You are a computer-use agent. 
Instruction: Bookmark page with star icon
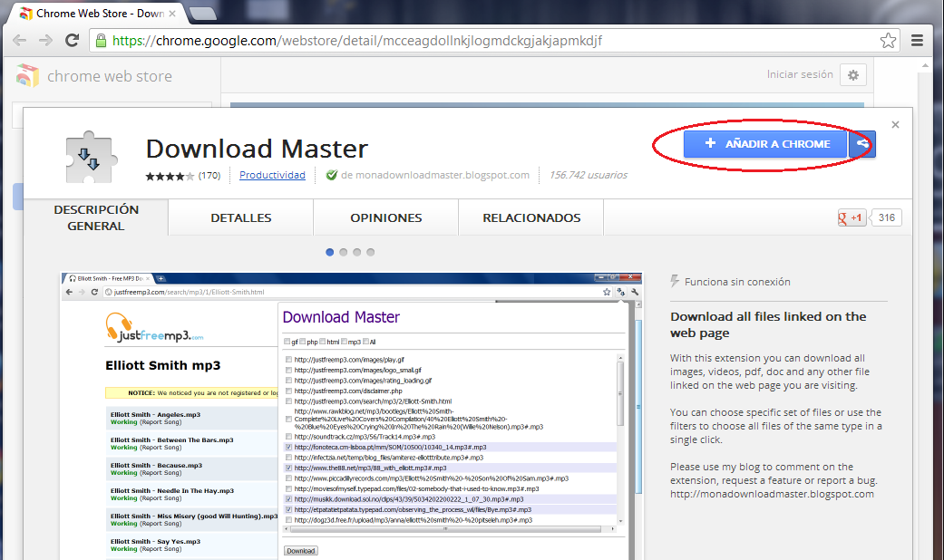[x=888, y=41]
